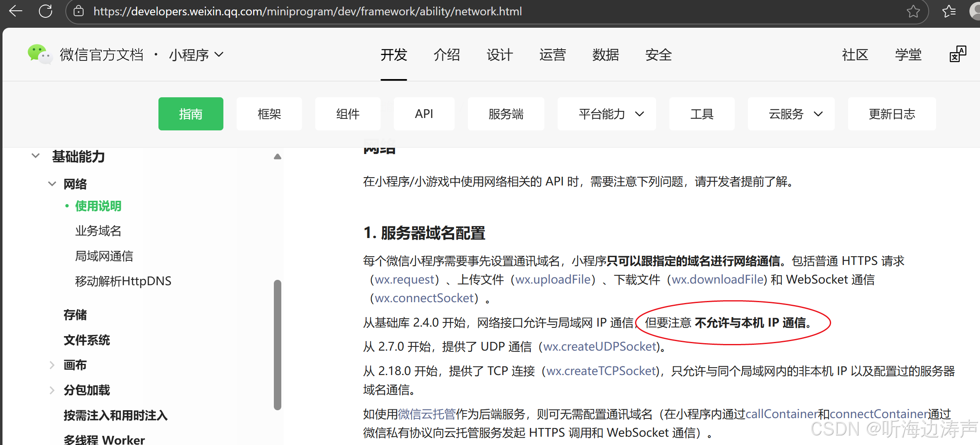The width and height of the screenshot is (980, 445).
Task: Click the language translate icon
Action: tap(958, 54)
